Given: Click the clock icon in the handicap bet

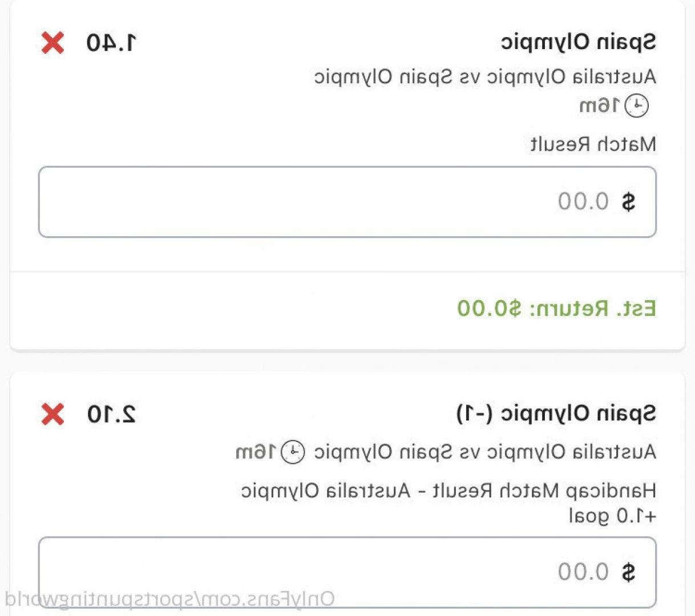Looking at the screenshot, I should click(x=293, y=452).
